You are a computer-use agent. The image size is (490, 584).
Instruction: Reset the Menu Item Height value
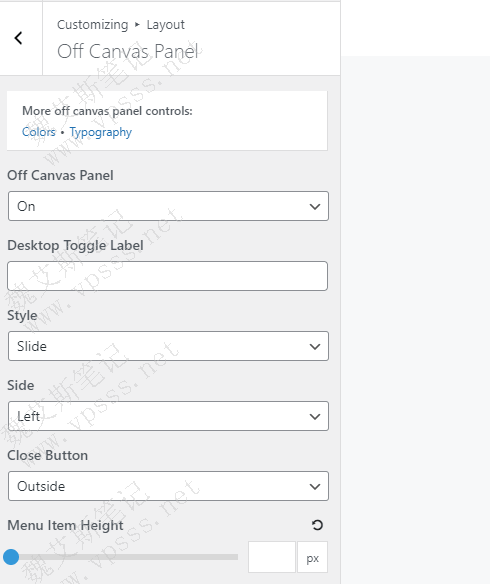[317, 525]
